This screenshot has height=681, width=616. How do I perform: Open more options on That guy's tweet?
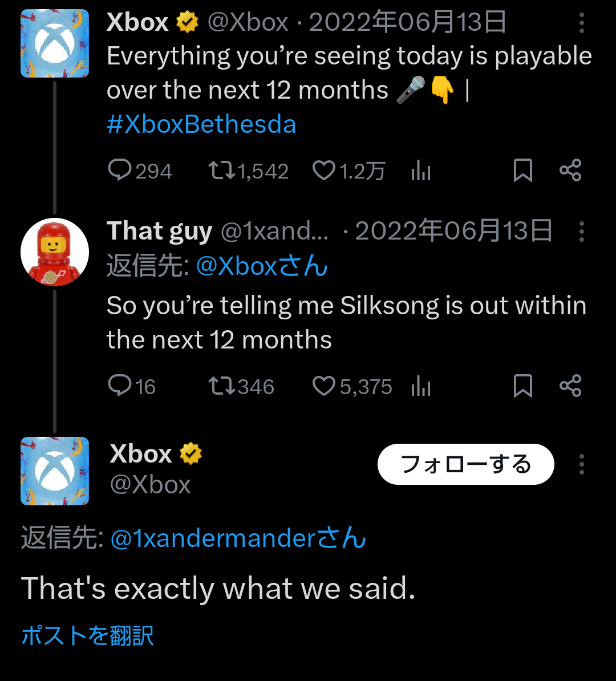tap(581, 231)
